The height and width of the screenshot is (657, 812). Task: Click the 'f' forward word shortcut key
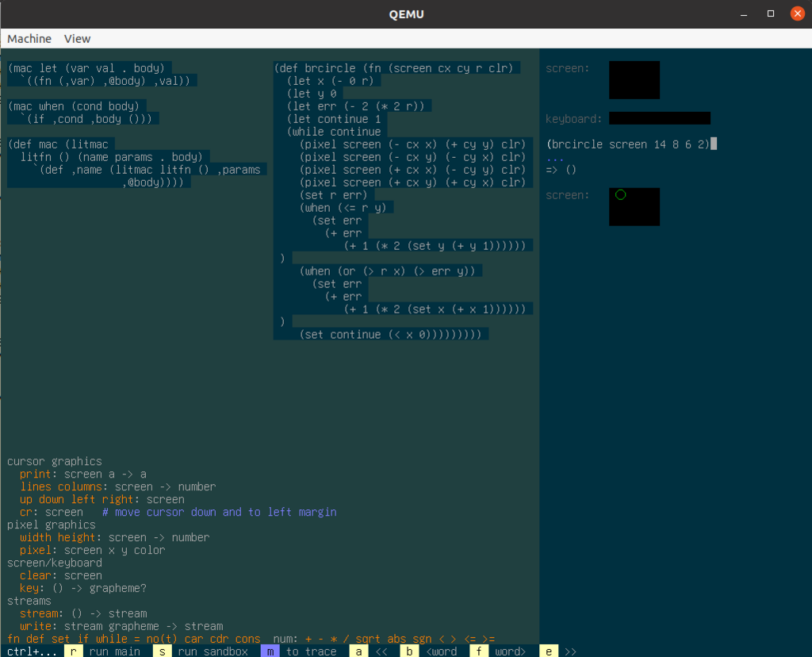(x=478, y=651)
